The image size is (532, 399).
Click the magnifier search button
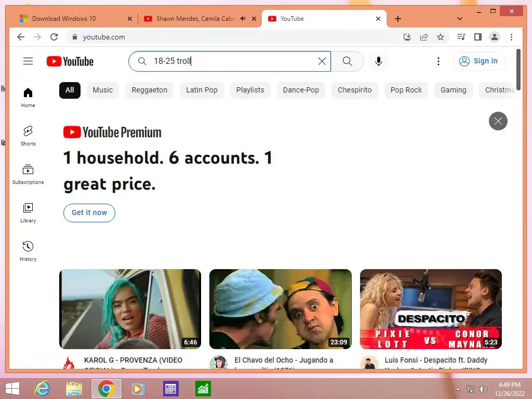(x=347, y=61)
